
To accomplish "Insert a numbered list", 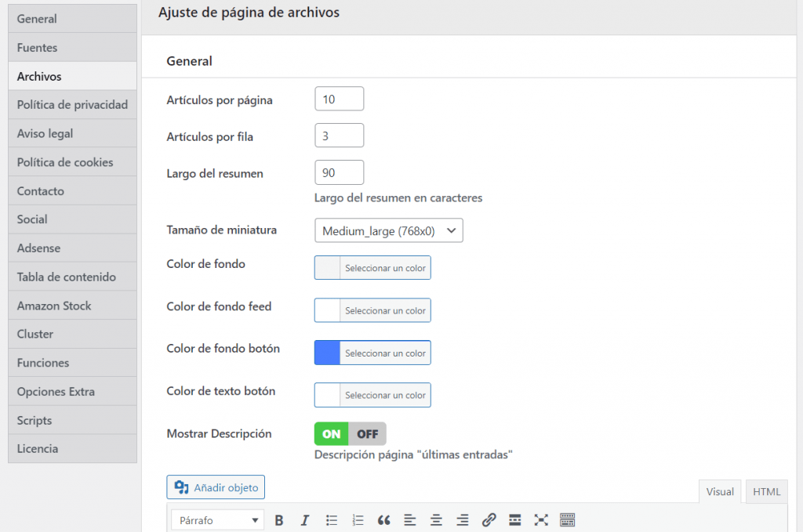I will (x=358, y=520).
